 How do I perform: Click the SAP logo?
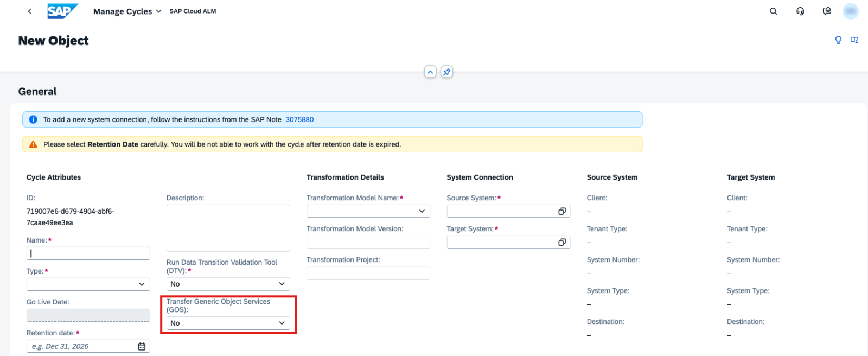(x=62, y=11)
